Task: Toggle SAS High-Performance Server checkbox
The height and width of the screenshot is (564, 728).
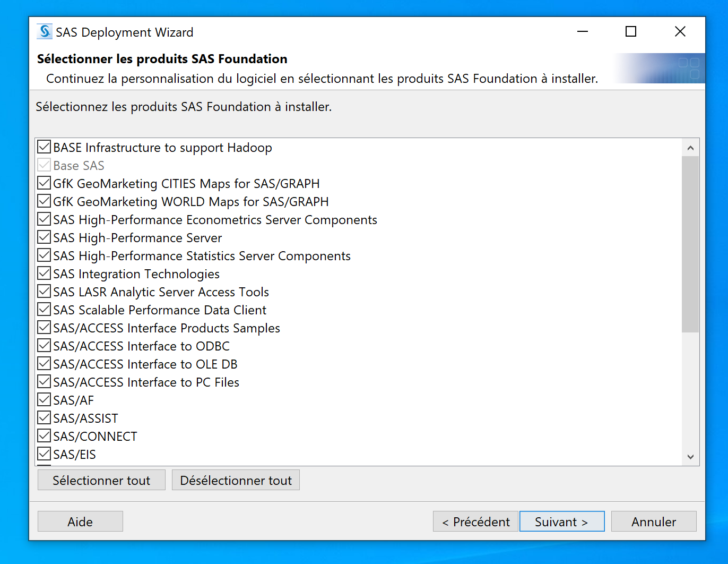Action: (45, 237)
